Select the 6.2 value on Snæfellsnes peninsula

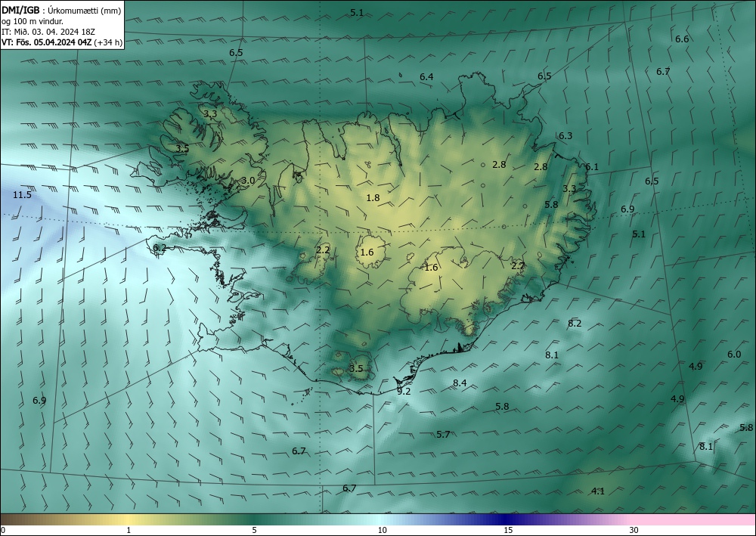point(160,248)
